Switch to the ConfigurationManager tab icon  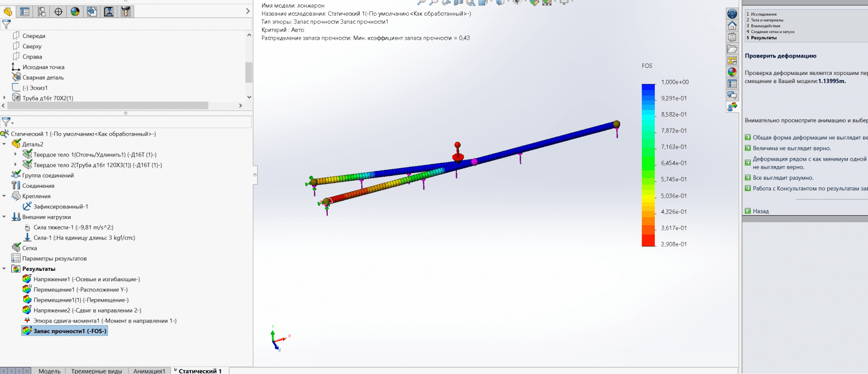pos(42,11)
